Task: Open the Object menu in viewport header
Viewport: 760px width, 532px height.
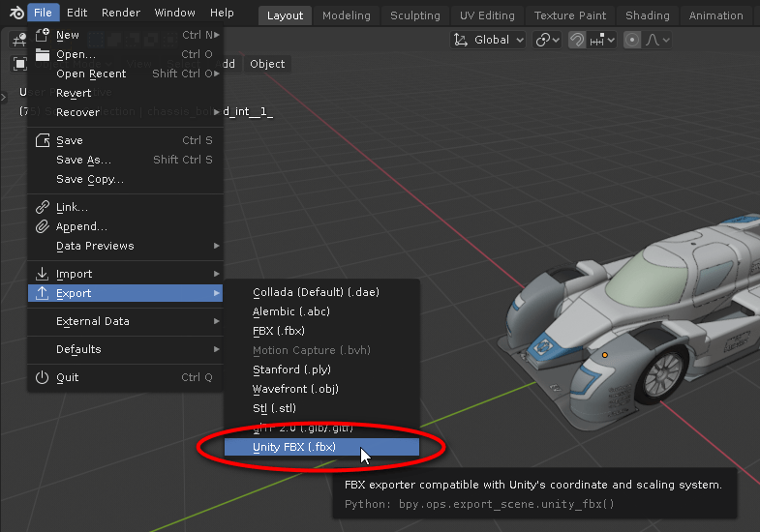Action: tap(267, 64)
